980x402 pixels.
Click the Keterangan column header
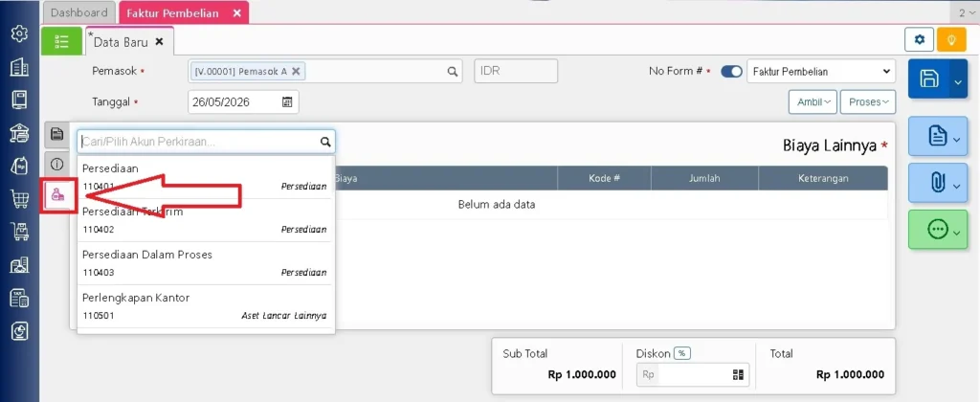(822, 178)
